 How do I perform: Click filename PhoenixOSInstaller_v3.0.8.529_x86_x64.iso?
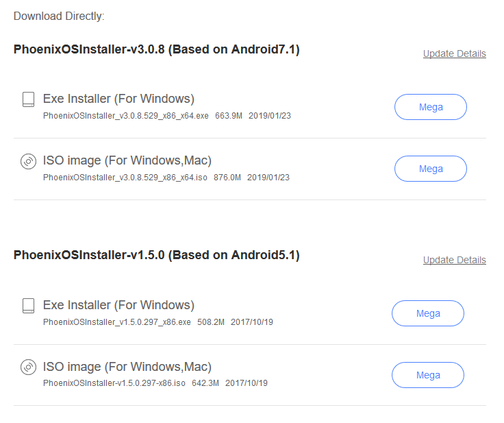125,178
